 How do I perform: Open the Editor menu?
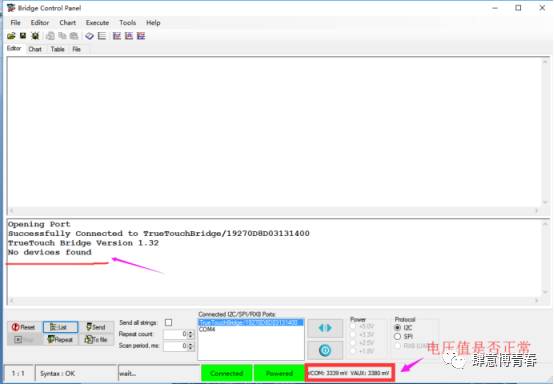click(40, 23)
